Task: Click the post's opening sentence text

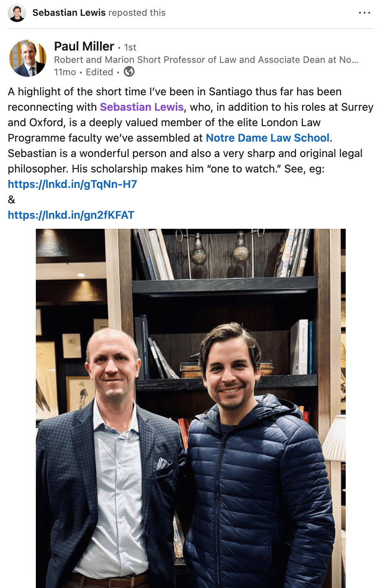Action: point(174,92)
